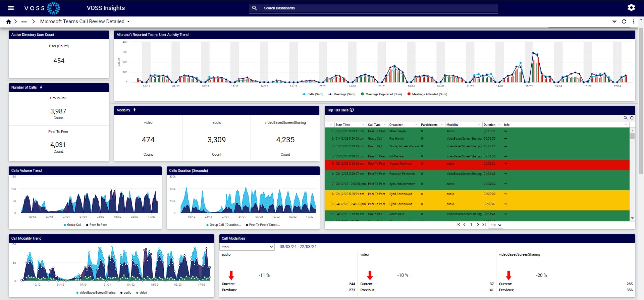Go to previous table page
644x300 pixels.
coord(464,225)
